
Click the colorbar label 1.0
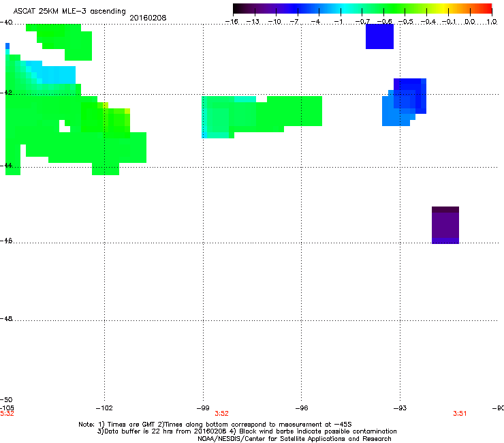pos(492,22)
